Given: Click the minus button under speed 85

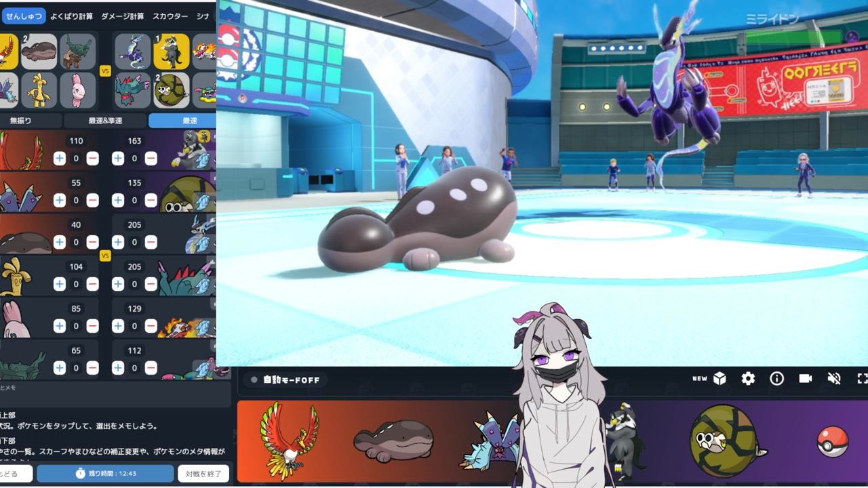Looking at the screenshot, I should point(93,326).
